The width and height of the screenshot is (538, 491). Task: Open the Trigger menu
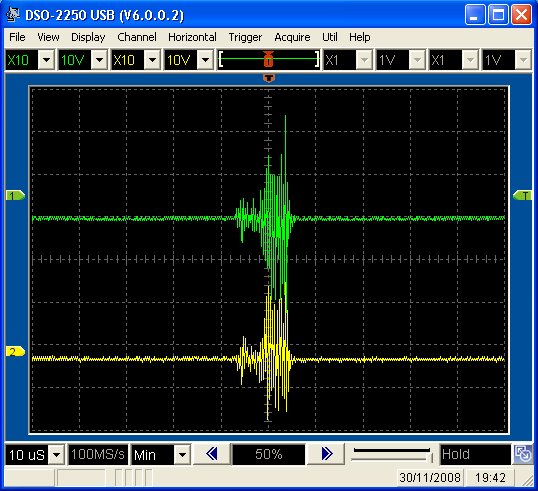[x=245, y=37]
